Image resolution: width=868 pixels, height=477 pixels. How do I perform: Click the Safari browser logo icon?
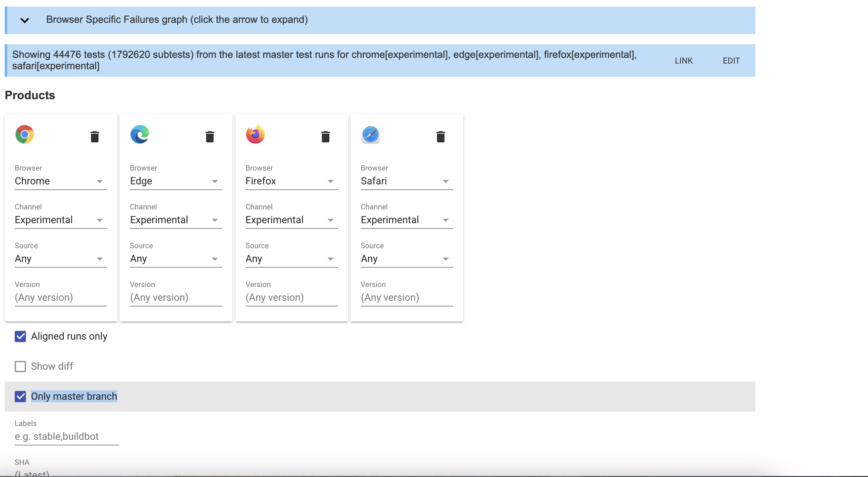coord(371,135)
